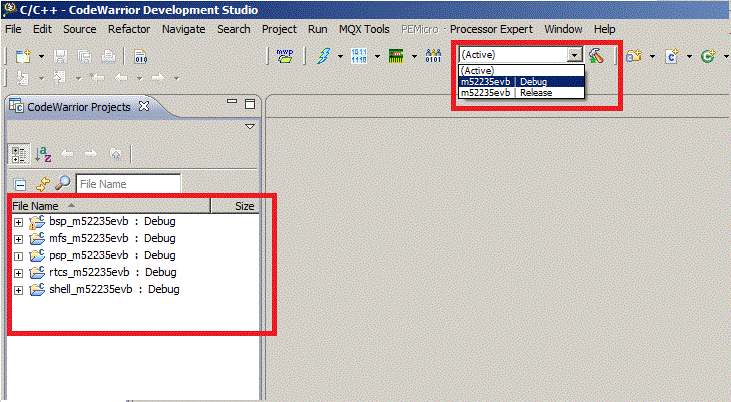Open the Edit menu

(42, 29)
